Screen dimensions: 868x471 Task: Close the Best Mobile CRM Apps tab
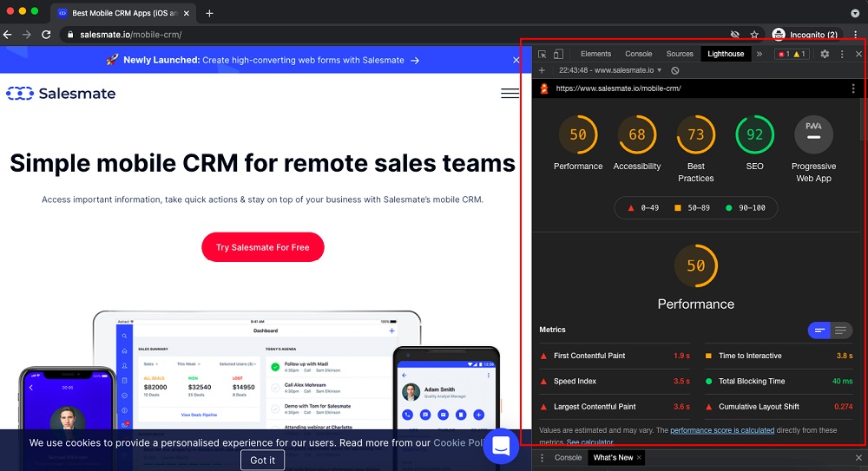pyautogui.click(x=187, y=13)
